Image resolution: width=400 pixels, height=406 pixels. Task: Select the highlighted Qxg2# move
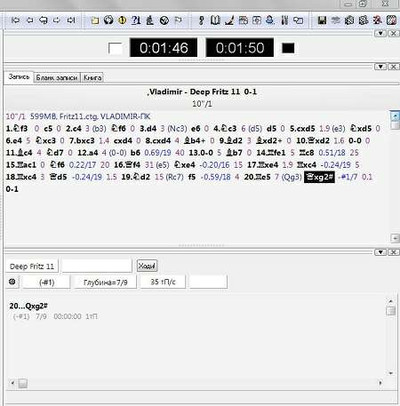(319, 177)
